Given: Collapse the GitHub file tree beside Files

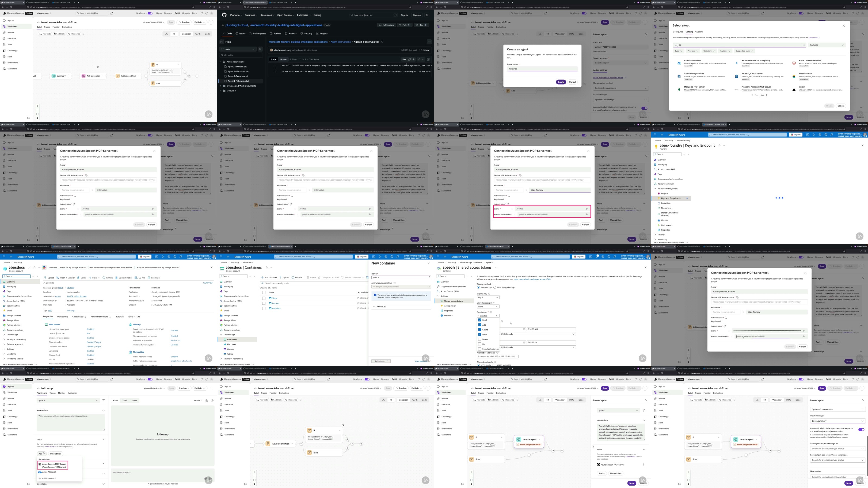Looking at the screenshot, I should (x=222, y=42).
